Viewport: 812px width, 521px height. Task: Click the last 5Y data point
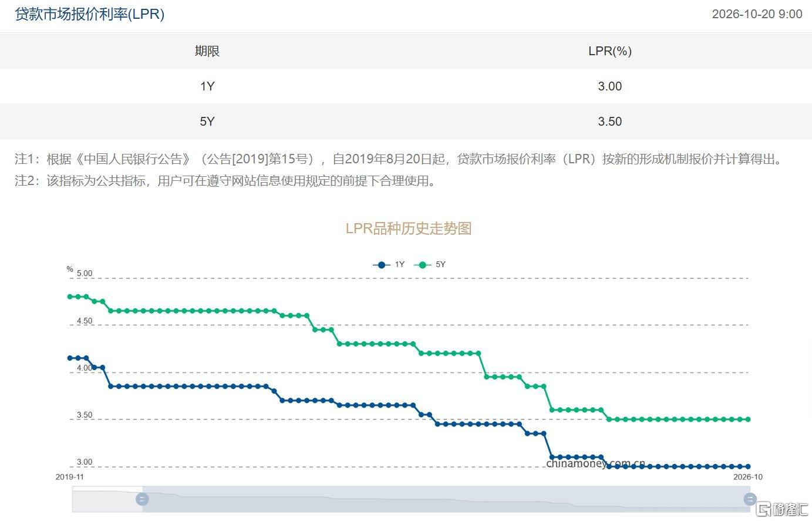coord(748,419)
